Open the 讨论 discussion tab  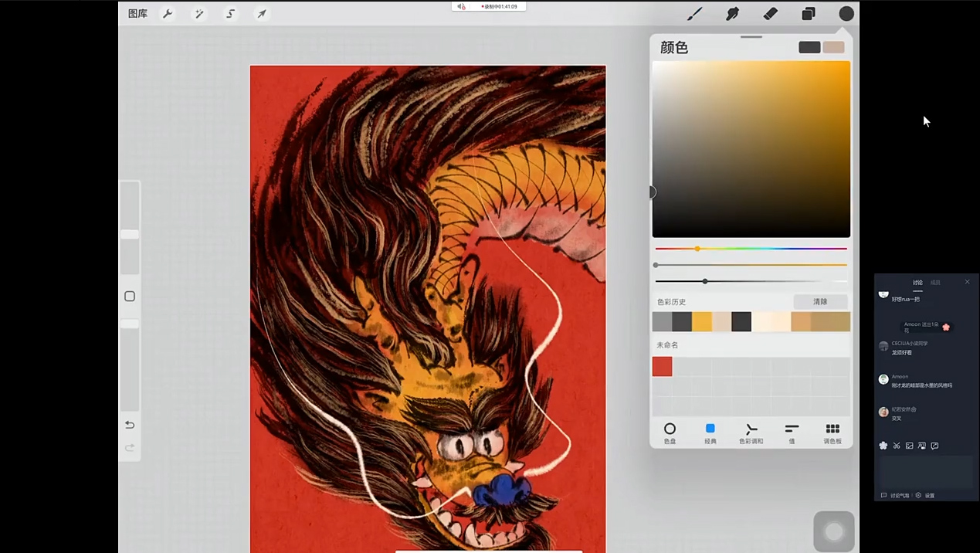[x=917, y=283]
